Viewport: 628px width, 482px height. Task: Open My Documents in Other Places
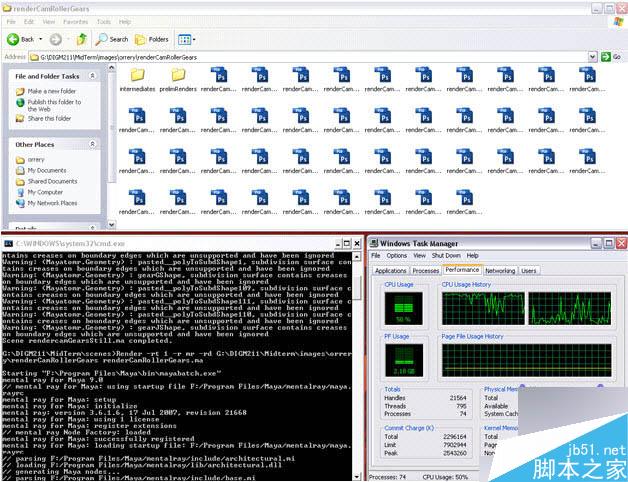point(46,170)
